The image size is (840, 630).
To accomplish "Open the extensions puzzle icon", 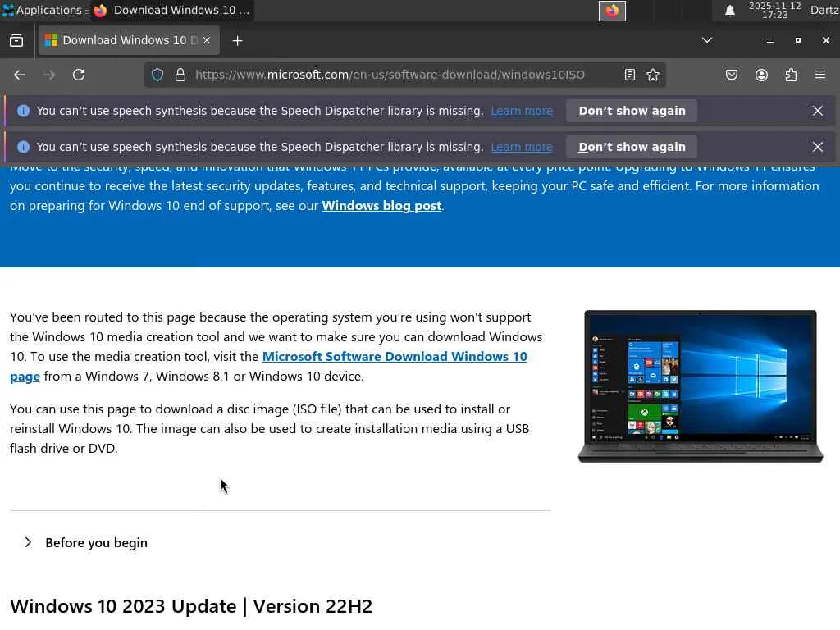I will 791,75.
